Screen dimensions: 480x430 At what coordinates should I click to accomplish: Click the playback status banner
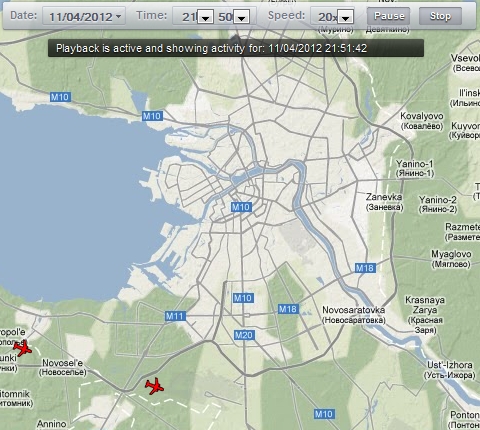[236, 48]
